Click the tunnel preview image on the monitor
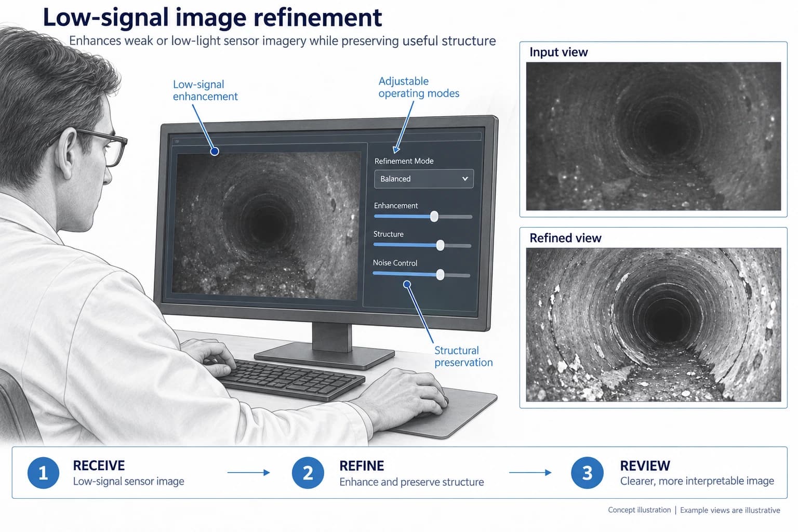This screenshot has height=532, width=798. [267, 225]
